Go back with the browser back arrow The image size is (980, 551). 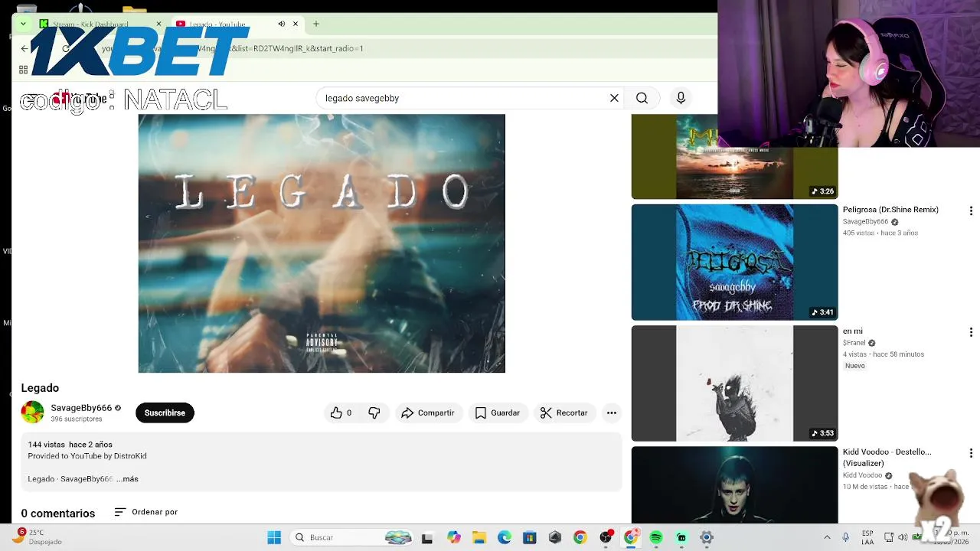tap(24, 48)
